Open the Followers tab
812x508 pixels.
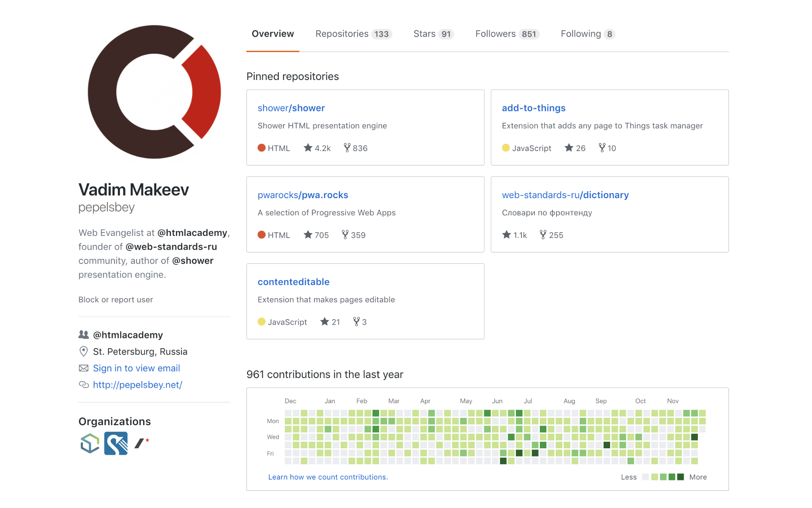(x=507, y=34)
